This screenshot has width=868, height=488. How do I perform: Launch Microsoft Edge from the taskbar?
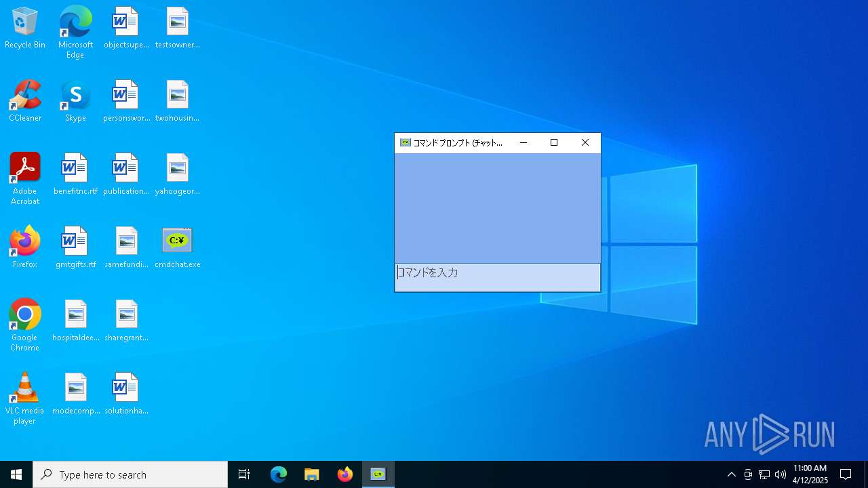point(279,474)
